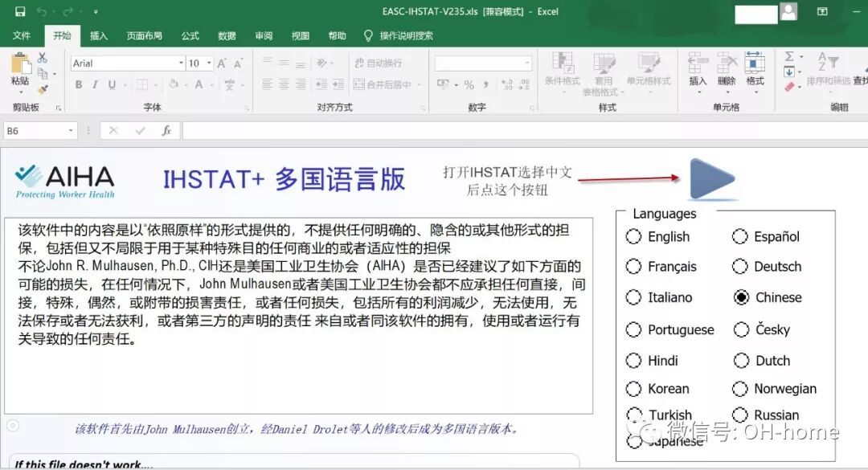Viewport: 868px width, 470px height.
Task: Apply percent style
Action: pos(469,84)
